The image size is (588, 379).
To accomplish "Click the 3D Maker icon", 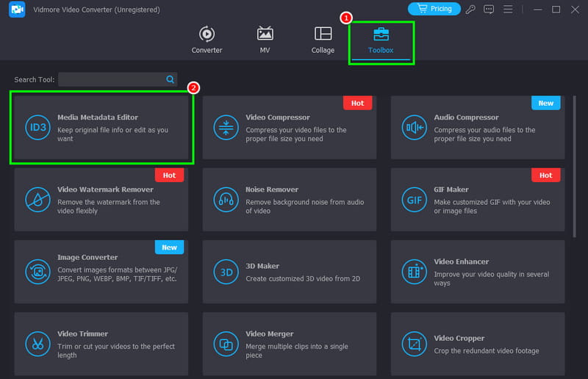I will pyautogui.click(x=226, y=272).
